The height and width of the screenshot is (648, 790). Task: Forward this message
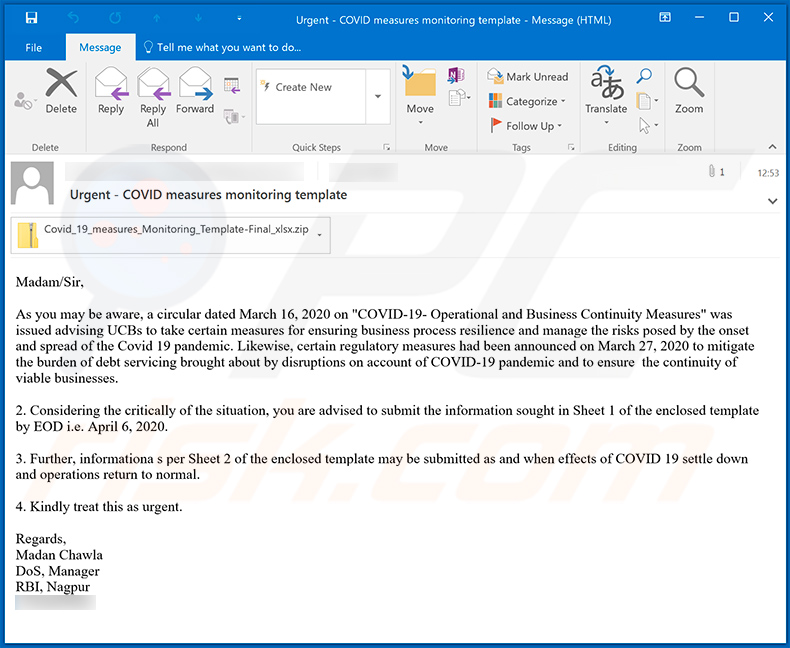tap(195, 91)
